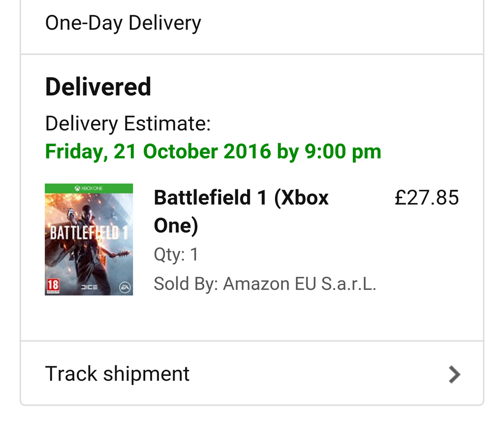Select the Delivered status heading
Viewport: 504px width, 422px height.
(x=98, y=87)
